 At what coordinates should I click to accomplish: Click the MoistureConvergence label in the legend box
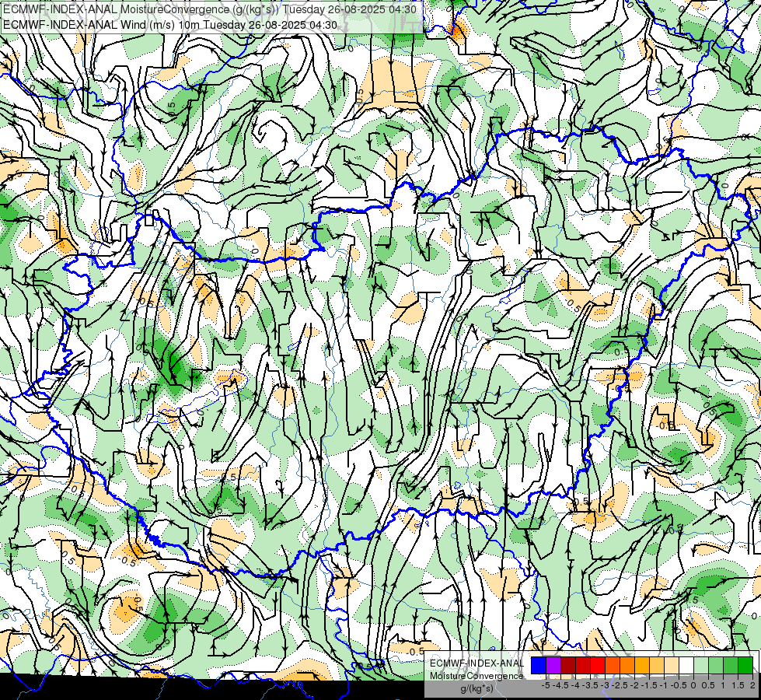476,676
